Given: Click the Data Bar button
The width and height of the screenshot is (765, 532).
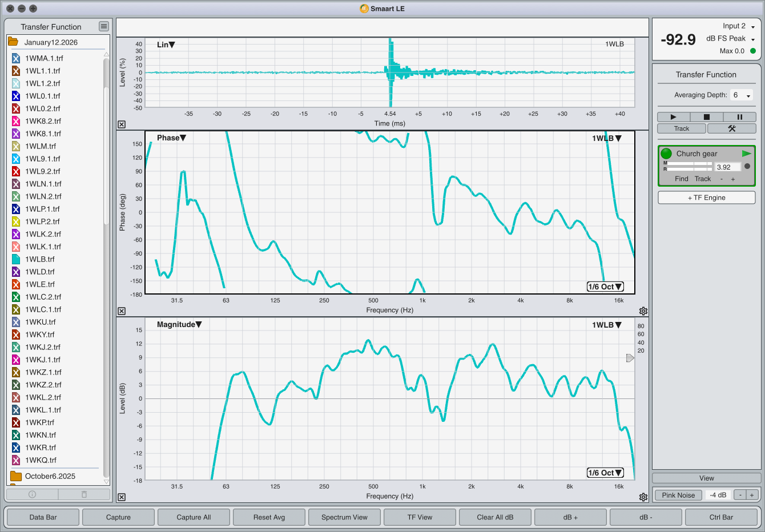Looking at the screenshot, I should point(43,517).
